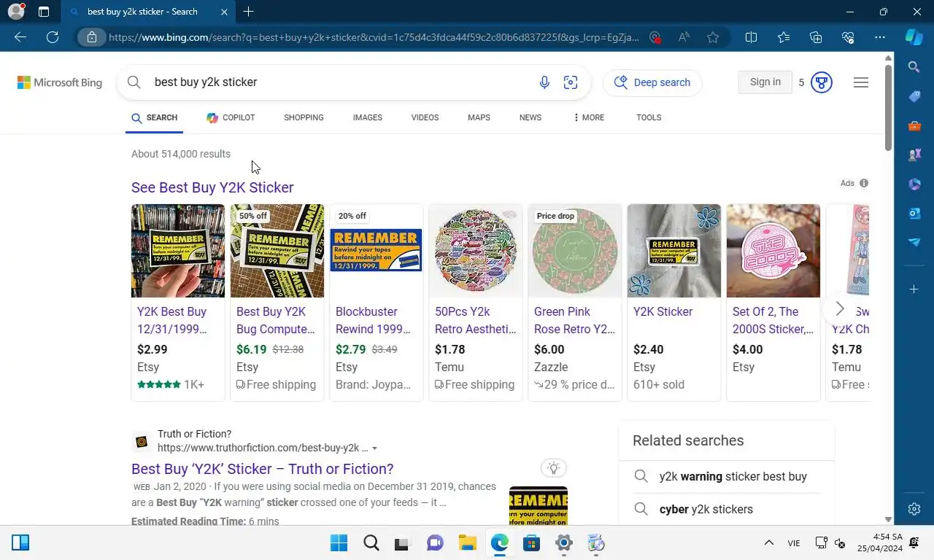Go back with browser back arrow

[20, 37]
